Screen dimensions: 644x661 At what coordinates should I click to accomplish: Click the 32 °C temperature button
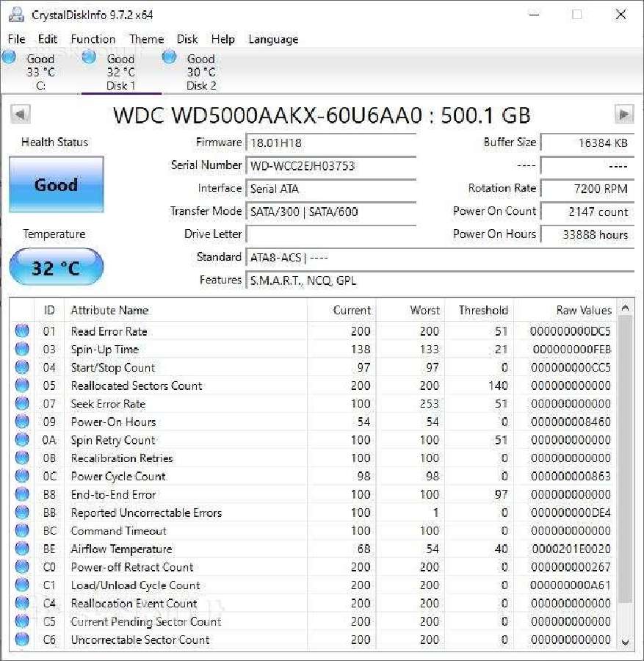56,267
